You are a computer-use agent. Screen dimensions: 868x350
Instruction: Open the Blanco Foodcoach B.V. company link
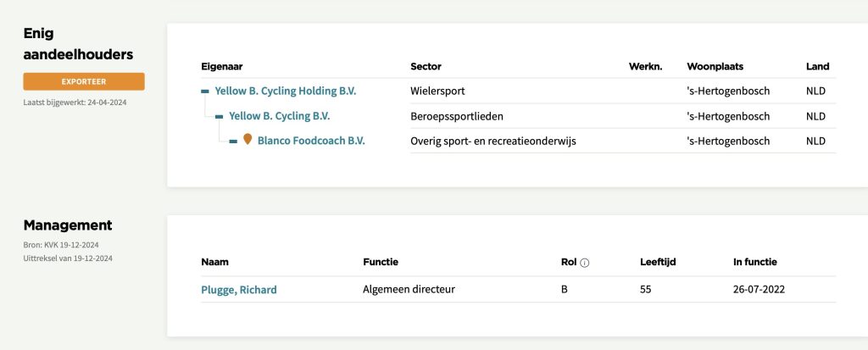(311, 141)
